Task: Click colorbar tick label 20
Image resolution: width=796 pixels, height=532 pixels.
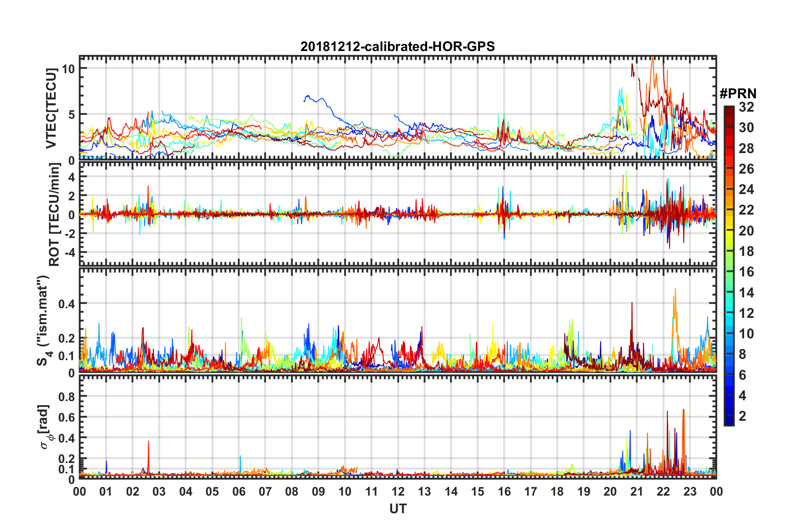Action: (x=746, y=231)
